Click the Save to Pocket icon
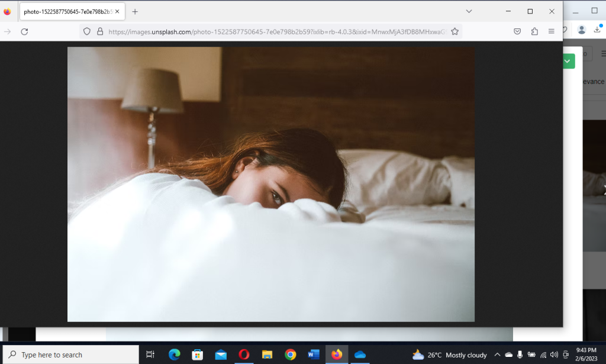This screenshot has height=364, width=606. (517, 31)
